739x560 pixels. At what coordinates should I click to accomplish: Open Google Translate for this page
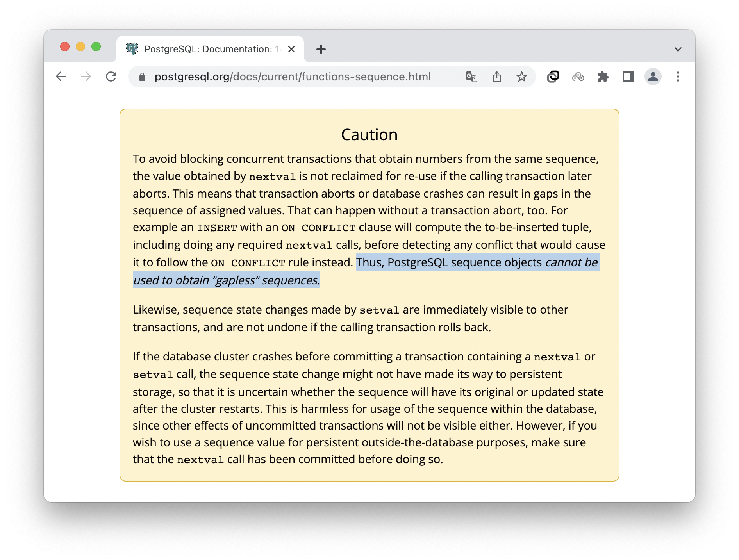coord(472,77)
